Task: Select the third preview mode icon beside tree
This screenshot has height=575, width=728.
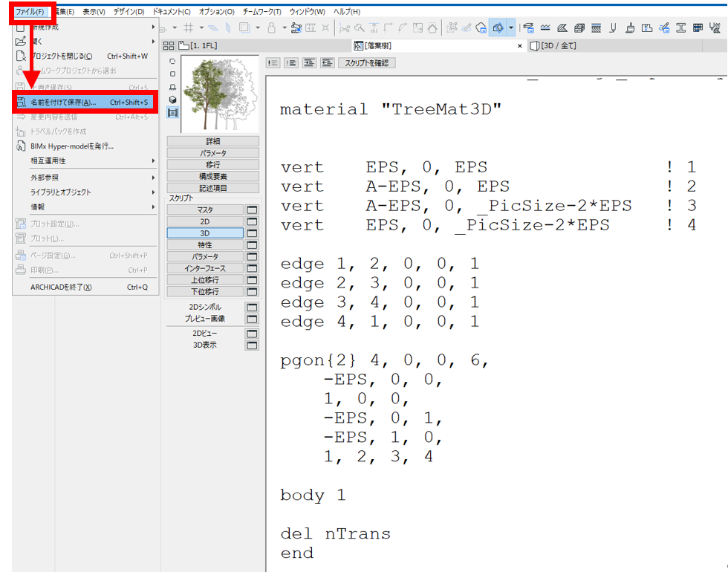Action: pos(172,87)
